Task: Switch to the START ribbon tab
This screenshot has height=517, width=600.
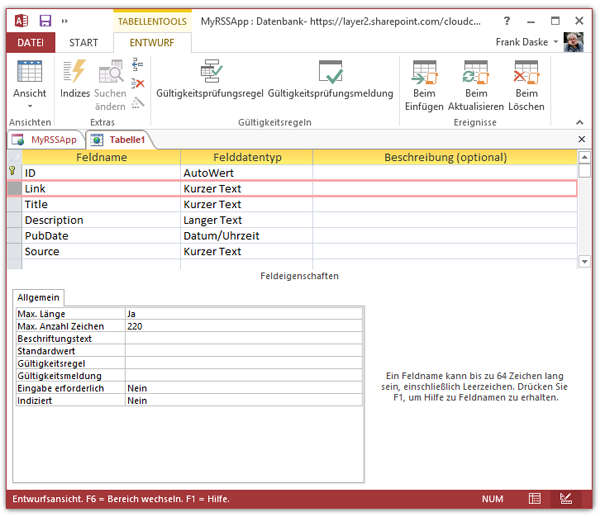Action: (84, 42)
